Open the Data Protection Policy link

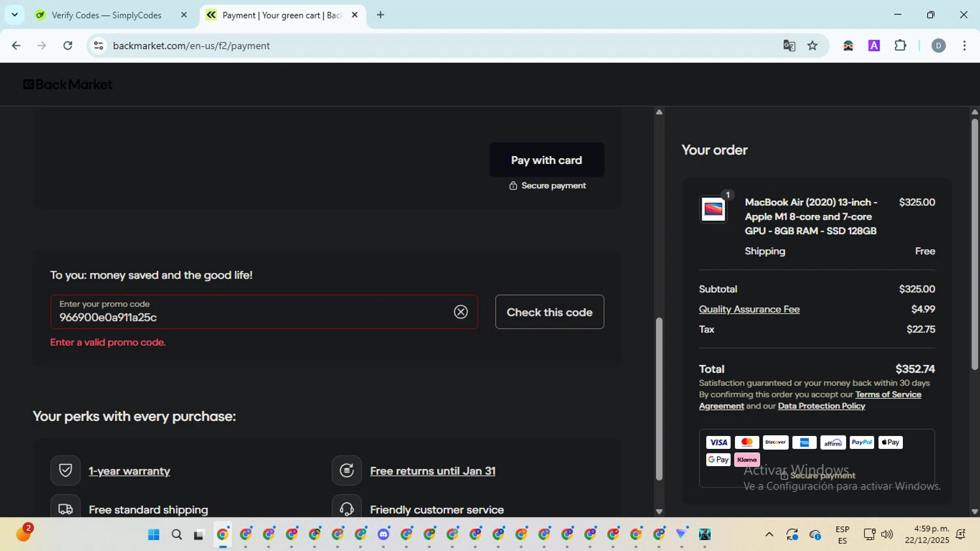821,406
